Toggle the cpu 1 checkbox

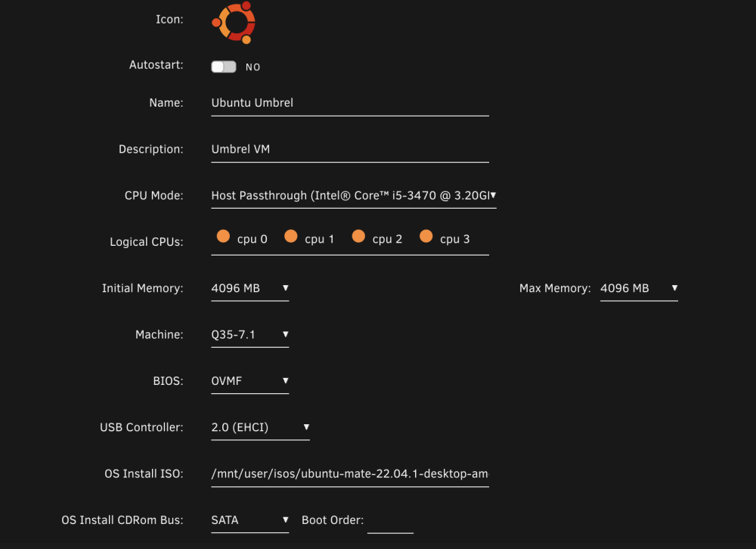(291, 237)
